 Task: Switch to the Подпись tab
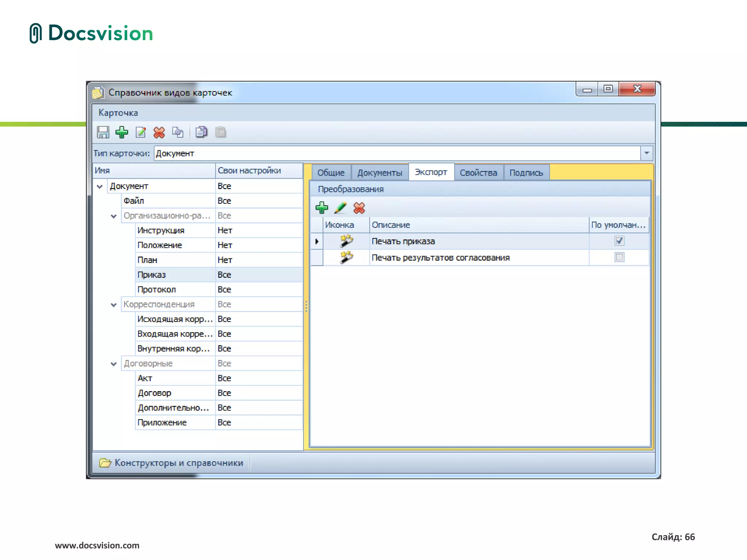coord(526,173)
